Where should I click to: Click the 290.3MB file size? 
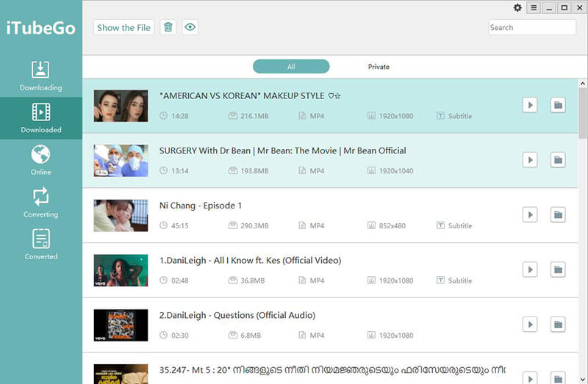[x=254, y=225]
